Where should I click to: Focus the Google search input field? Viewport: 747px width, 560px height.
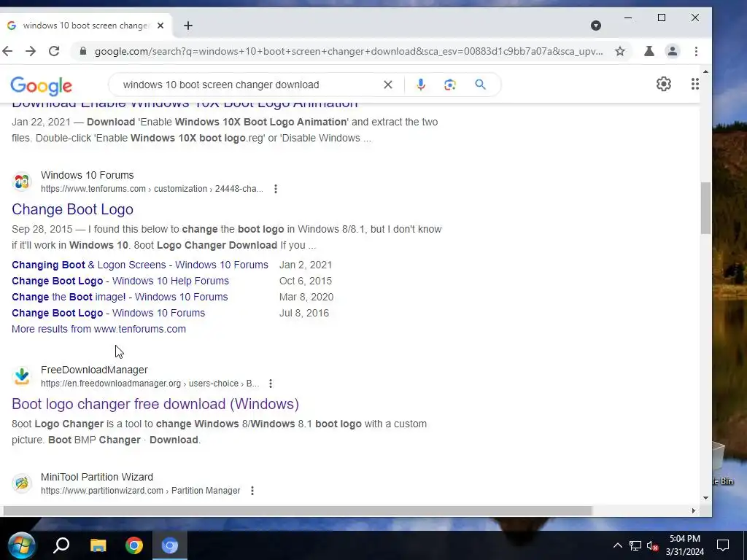pyautogui.click(x=248, y=85)
